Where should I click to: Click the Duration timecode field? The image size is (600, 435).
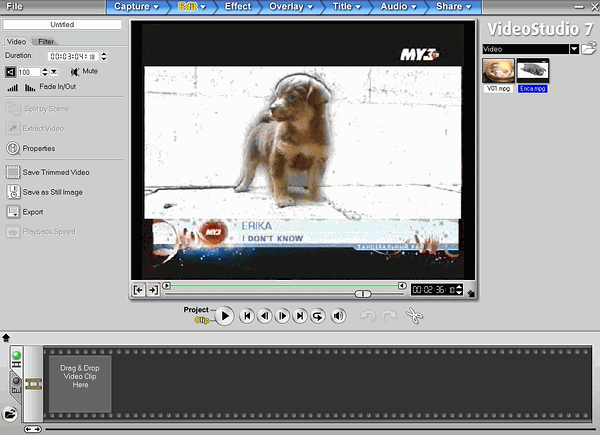[73, 56]
